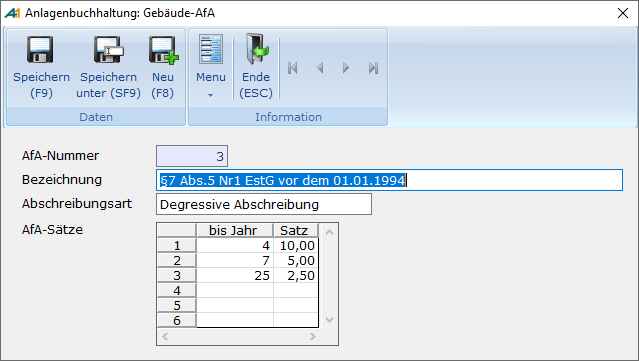Click the Satz cell showing 2,50

pyautogui.click(x=296, y=275)
